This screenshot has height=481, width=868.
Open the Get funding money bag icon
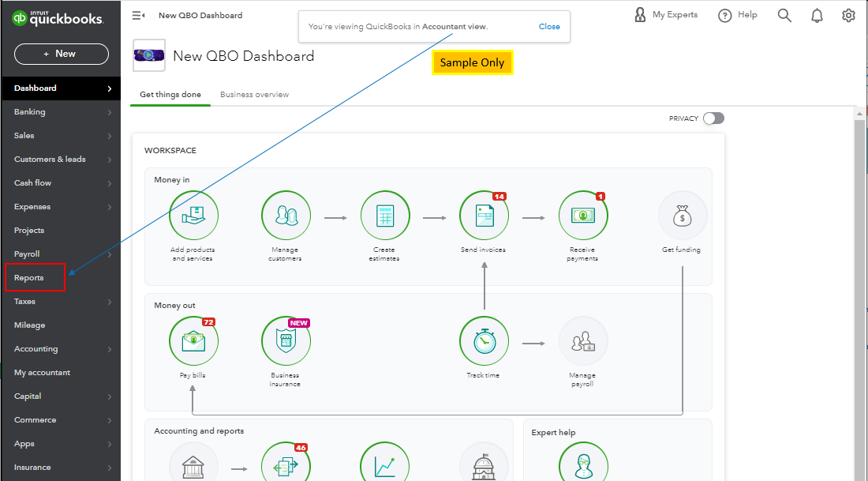(682, 216)
